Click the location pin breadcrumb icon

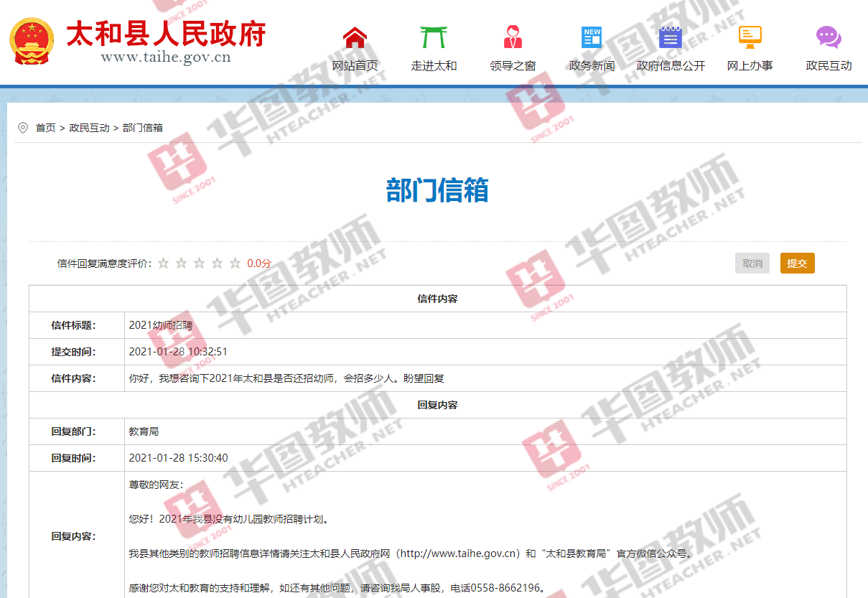(x=23, y=127)
